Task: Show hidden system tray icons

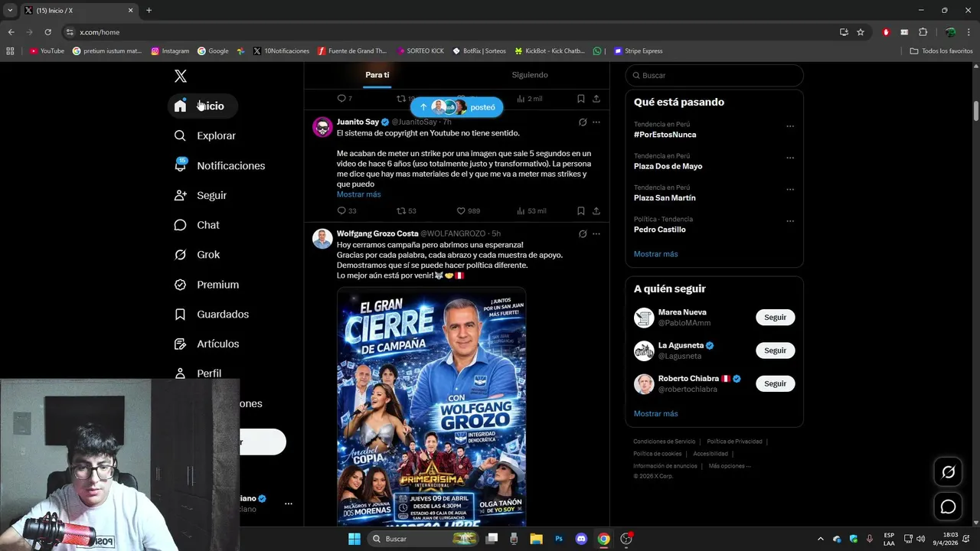Action: (821, 539)
